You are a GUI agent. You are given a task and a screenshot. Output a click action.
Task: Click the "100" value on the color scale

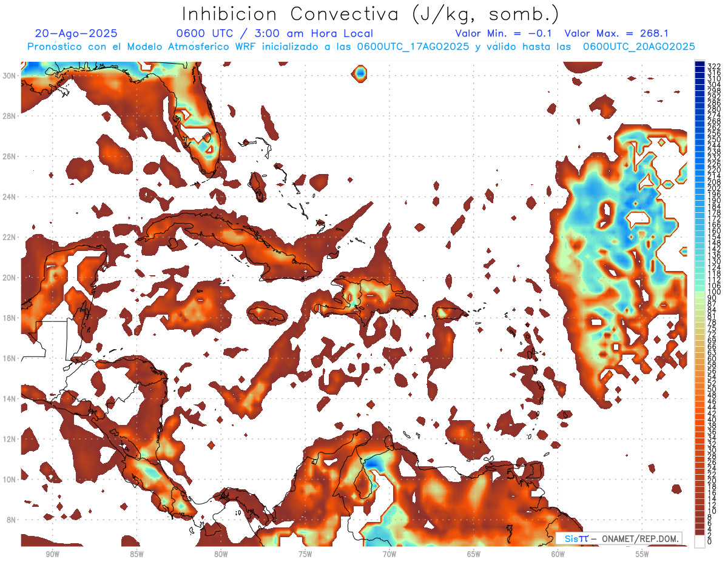[714, 292]
